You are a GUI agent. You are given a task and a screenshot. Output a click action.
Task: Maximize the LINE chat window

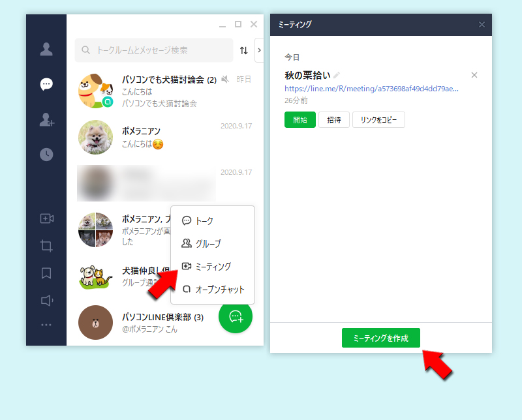coord(238,24)
